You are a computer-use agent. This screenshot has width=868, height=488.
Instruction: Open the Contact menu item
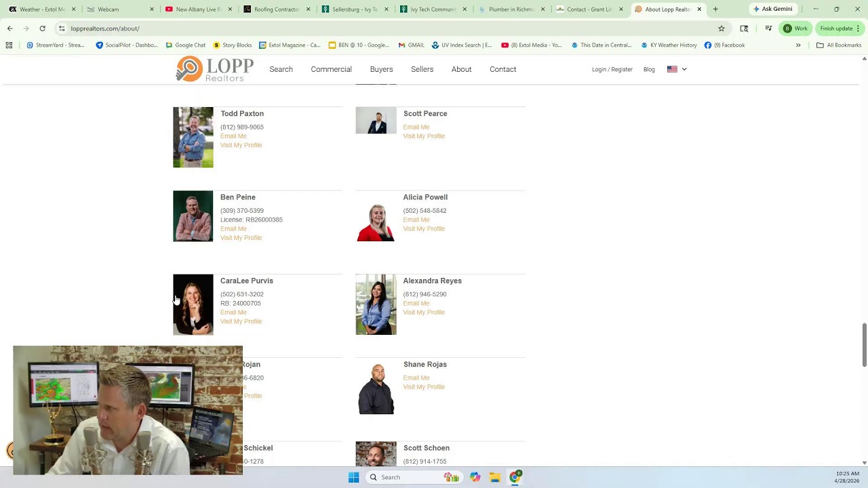pyautogui.click(x=502, y=69)
